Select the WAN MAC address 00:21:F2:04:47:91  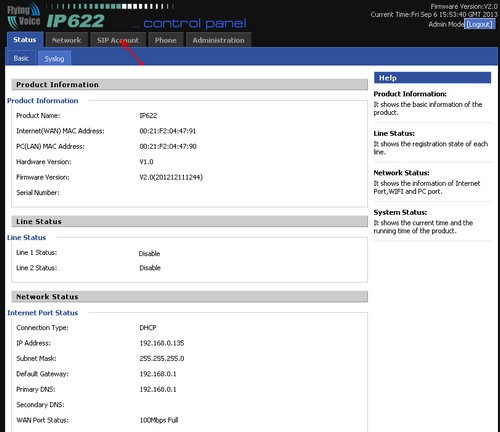168,131
